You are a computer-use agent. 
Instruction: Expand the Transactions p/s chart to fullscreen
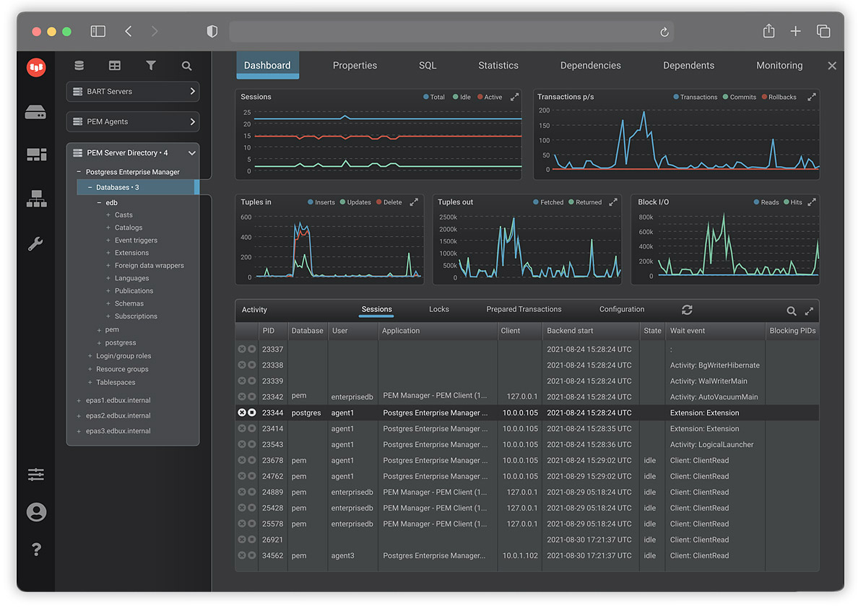[x=812, y=97]
